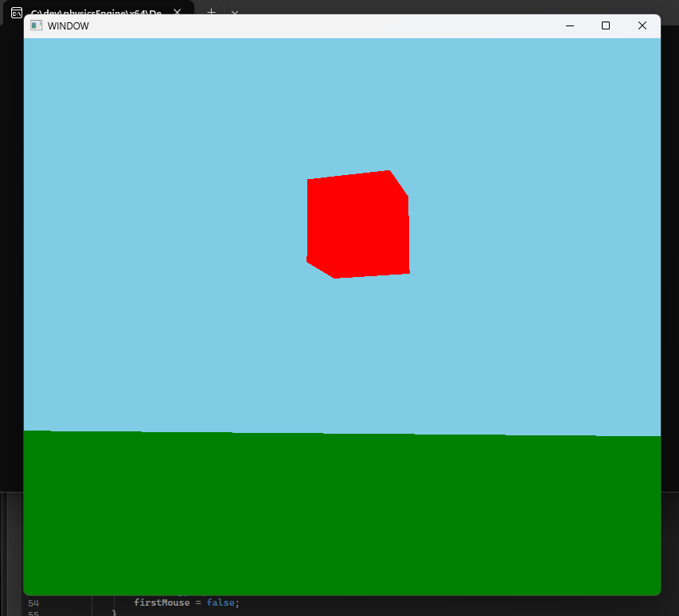The width and height of the screenshot is (679, 616).
Task: Open the terminal tab dropdown chevron
Action: (235, 14)
